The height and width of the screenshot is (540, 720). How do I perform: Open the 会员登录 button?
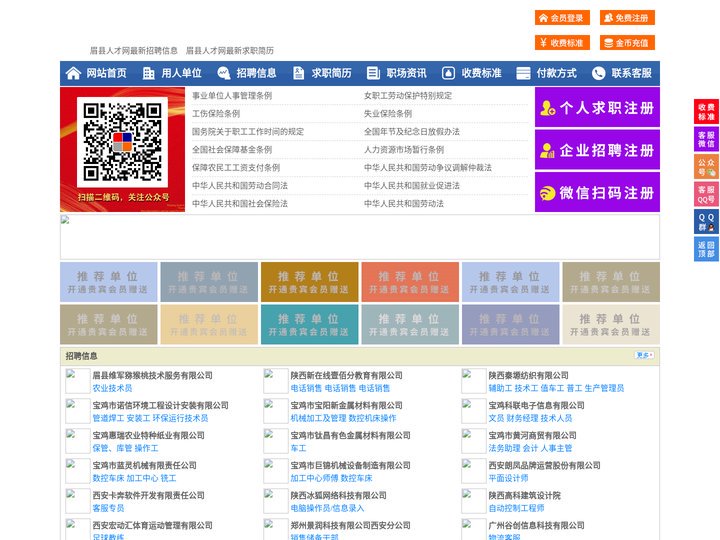pos(562,18)
